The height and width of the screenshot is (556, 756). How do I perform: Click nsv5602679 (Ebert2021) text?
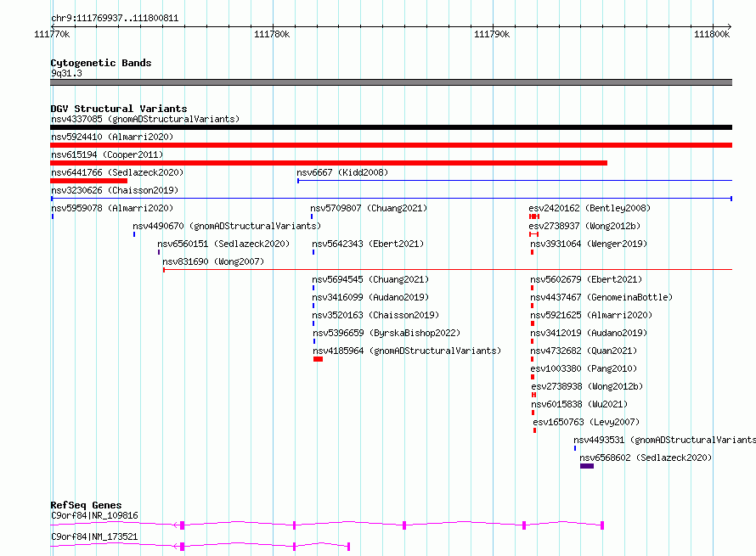point(586,279)
